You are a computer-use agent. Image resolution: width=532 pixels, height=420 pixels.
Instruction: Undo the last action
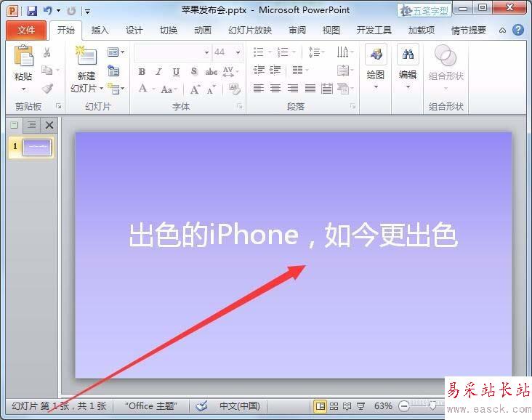click(x=47, y=11)
